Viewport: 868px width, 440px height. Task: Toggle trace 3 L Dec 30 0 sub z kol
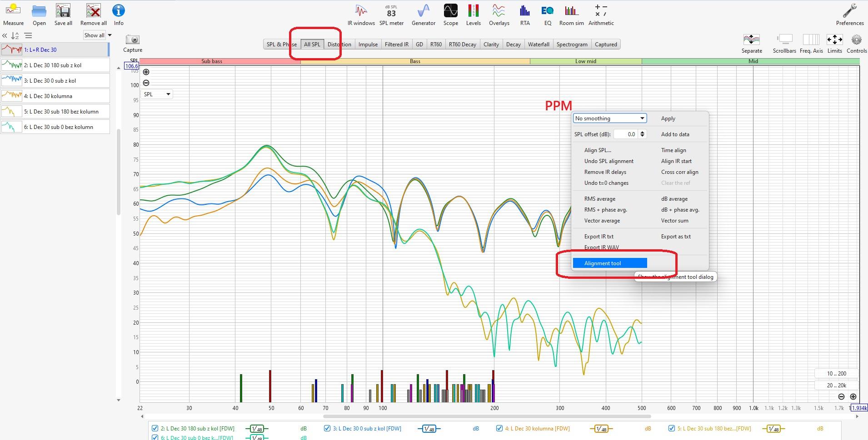327,428
